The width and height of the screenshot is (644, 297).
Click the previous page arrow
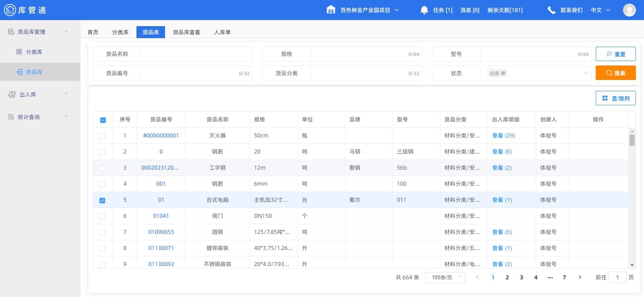coord(477,277)
